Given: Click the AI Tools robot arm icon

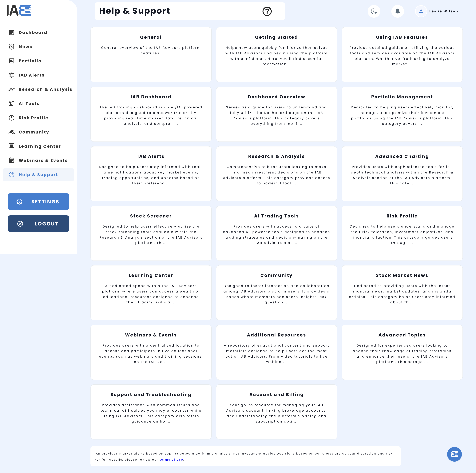Looking at the screenshot, I should pyautogui.click(x=12, y=103).
